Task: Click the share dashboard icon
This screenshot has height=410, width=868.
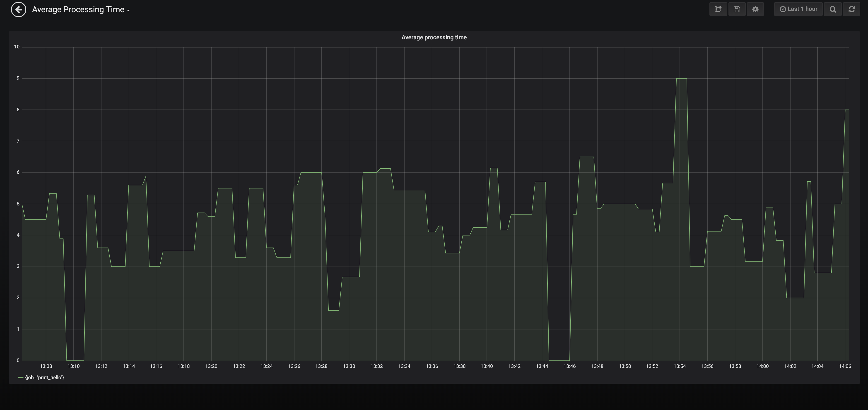Action: 718,9
